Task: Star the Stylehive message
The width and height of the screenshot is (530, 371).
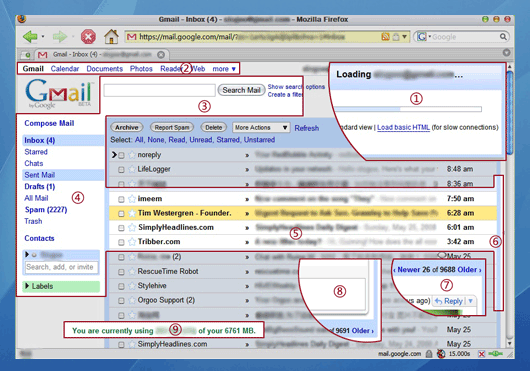Action: [132, 286]
